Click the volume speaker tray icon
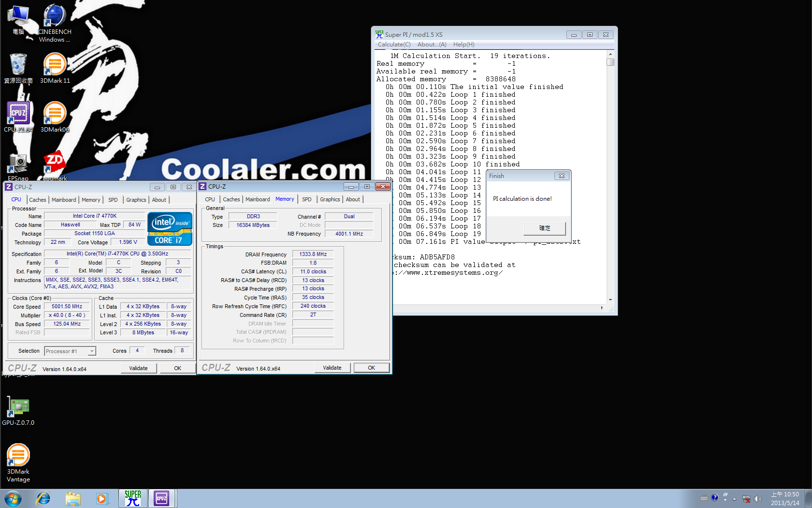This screenshot has width=812, height=508. point(757,498)
